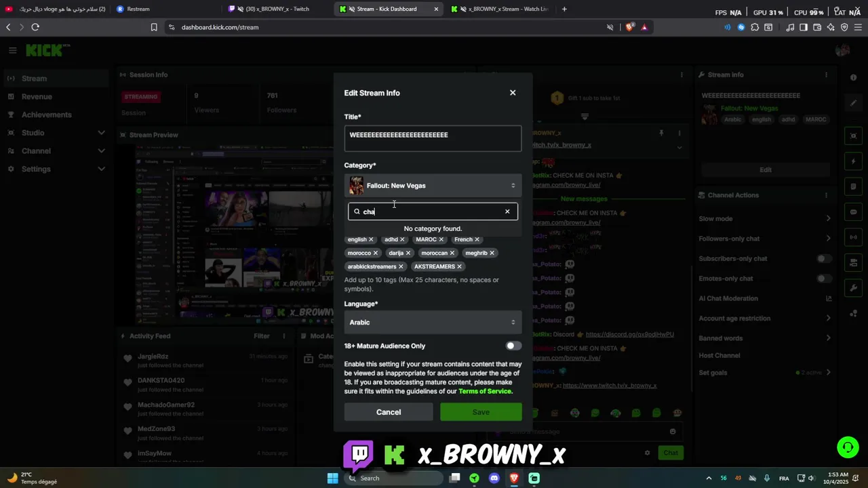Remove the moroccan tag
The height and width of the screenshot is (488, 868).
pos(452,253)
